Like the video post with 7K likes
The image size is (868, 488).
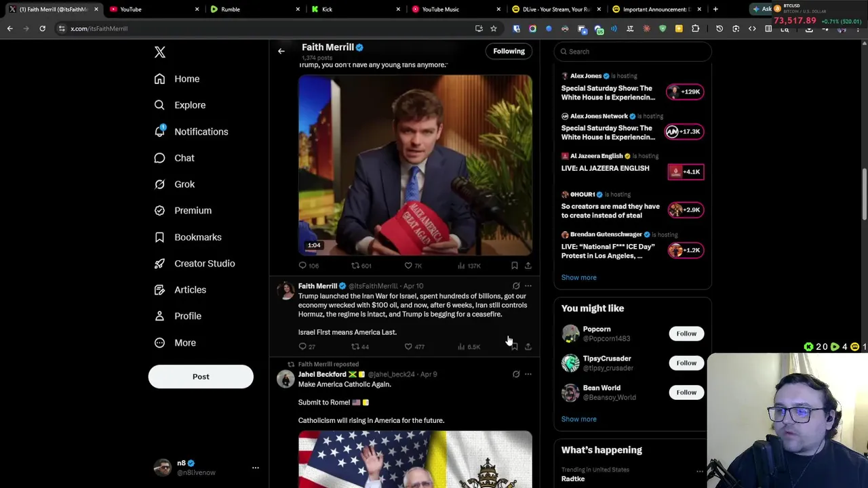[413, 266]
